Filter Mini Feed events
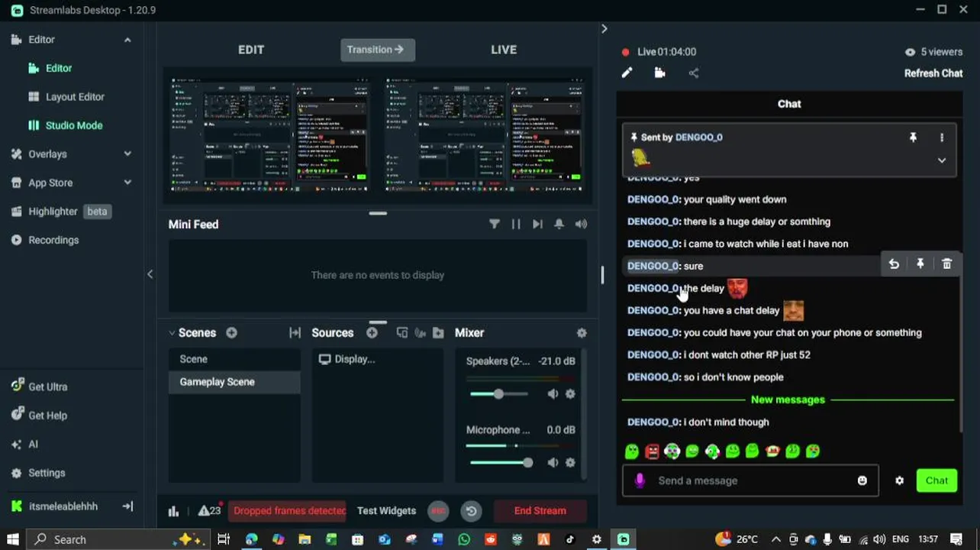Screen dimensions: 980x550 [x=495, y=224]
